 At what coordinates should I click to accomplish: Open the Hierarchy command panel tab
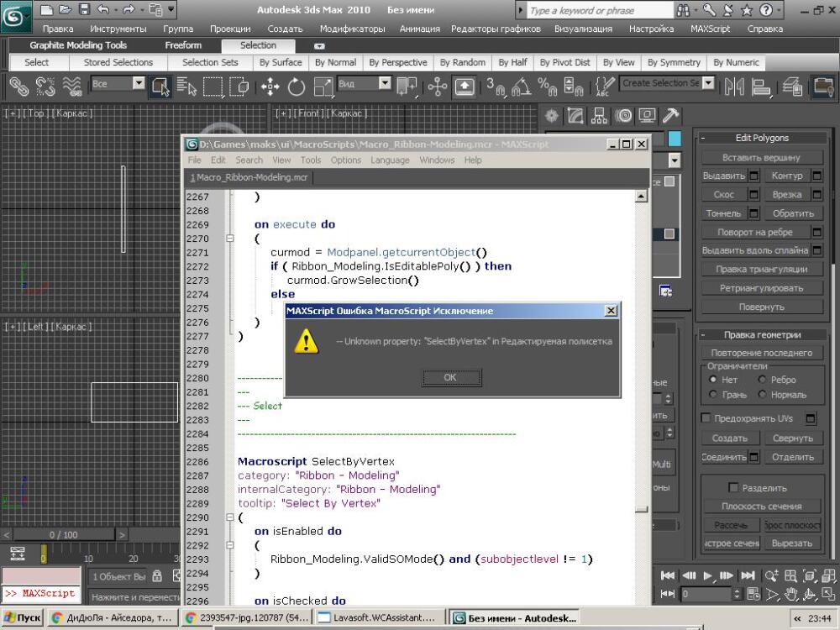click(x=600, y=115)
